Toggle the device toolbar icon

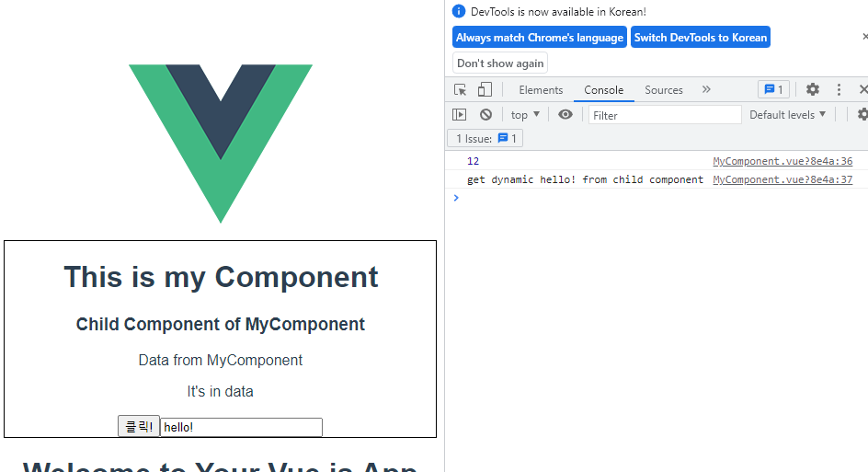pos(485,90)
